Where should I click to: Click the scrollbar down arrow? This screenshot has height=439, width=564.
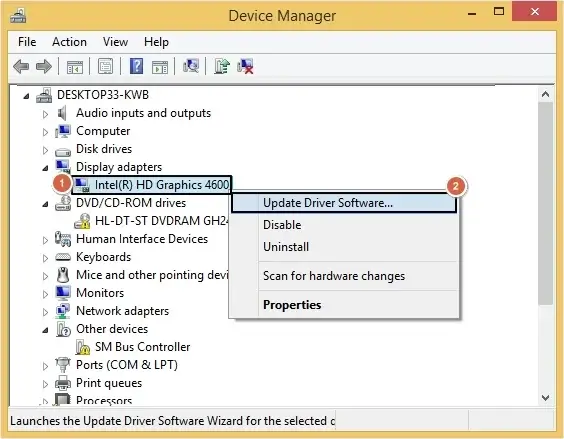[545, 398]
